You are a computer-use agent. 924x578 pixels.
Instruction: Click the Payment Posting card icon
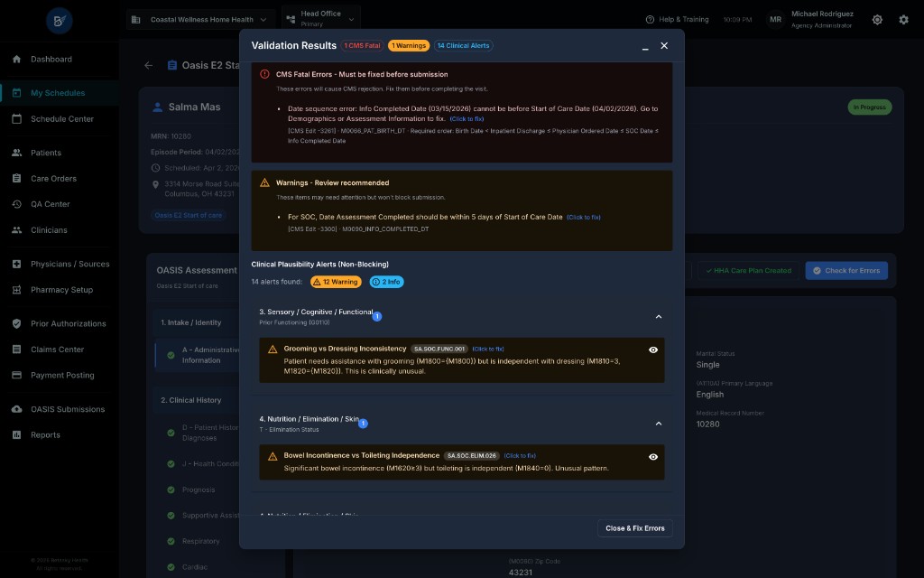[16, 375]
